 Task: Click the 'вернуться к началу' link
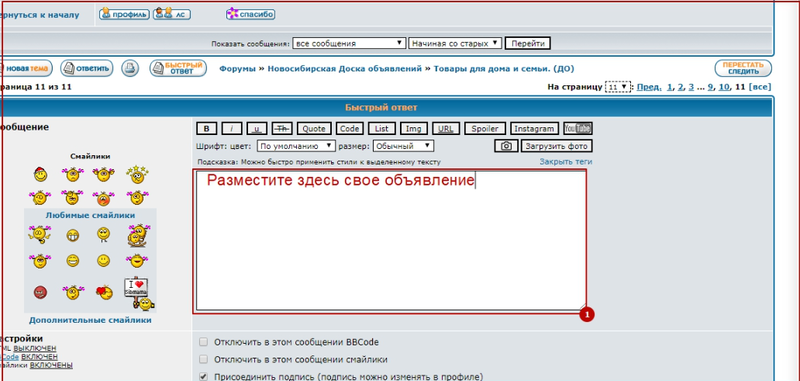point(40,15)
